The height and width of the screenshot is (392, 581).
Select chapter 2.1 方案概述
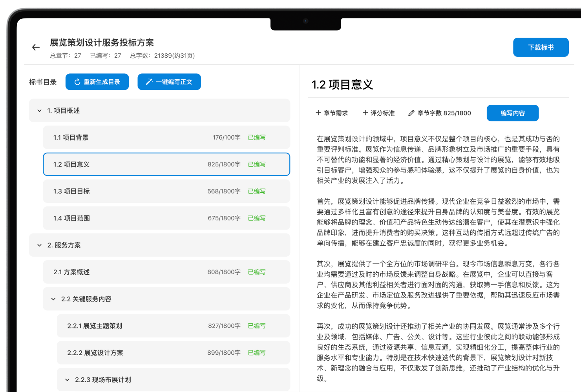point(166,272)
